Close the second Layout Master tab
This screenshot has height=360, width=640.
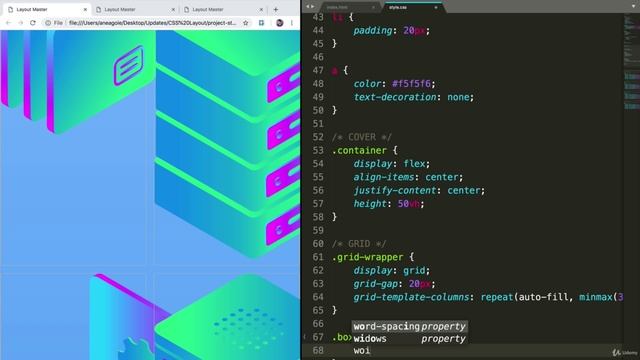click(x=173, y=9)
